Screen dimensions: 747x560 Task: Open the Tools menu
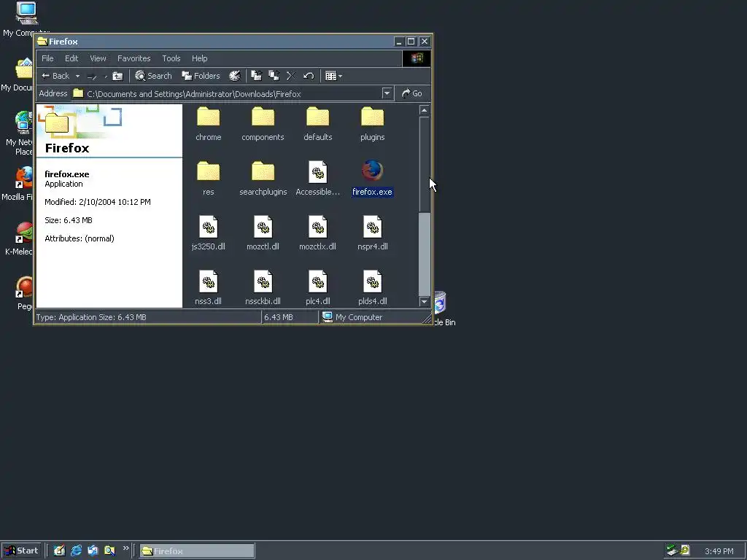pyautogui.click(x=171, y=58)
